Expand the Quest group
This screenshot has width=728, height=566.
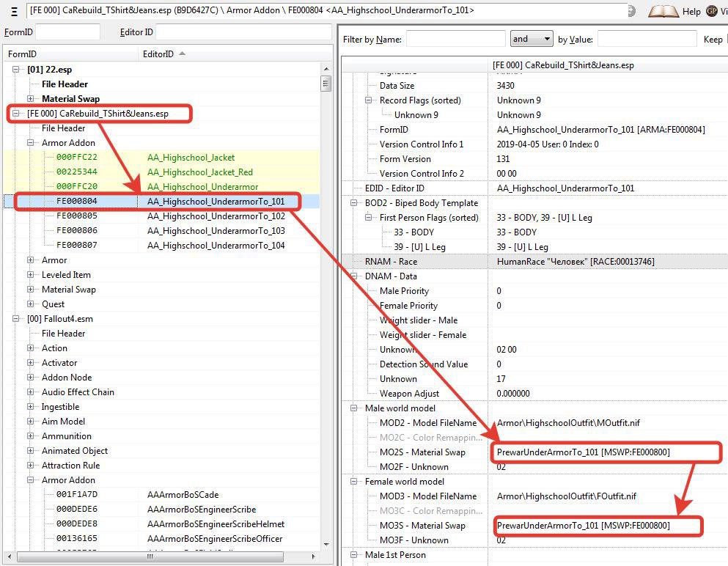coord(31,304)
